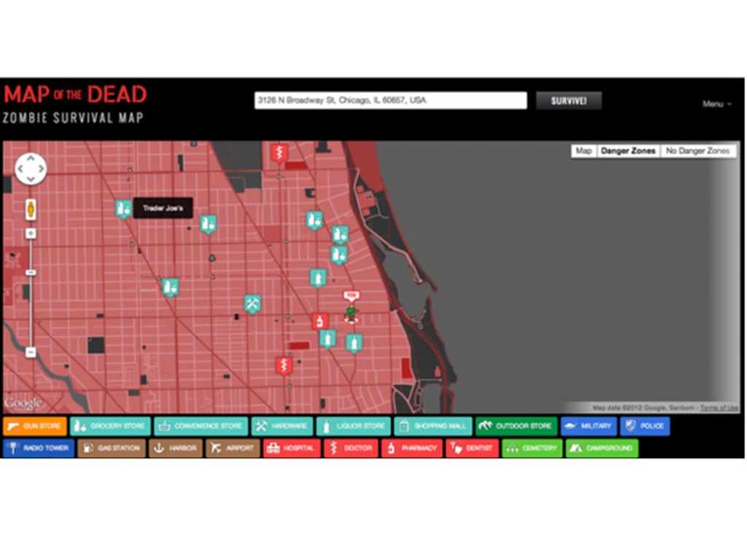Toggle the Hardware filter

[282, 426]
